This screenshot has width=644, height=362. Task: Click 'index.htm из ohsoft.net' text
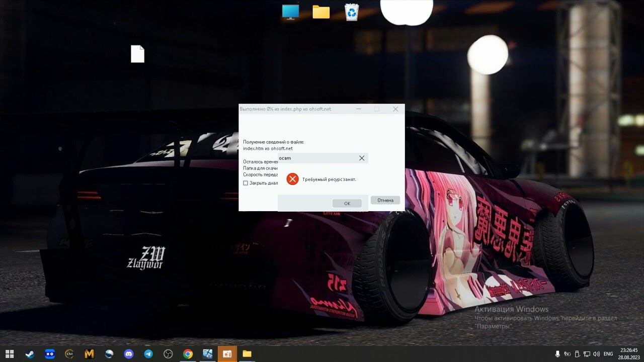[x=268, y=148]
